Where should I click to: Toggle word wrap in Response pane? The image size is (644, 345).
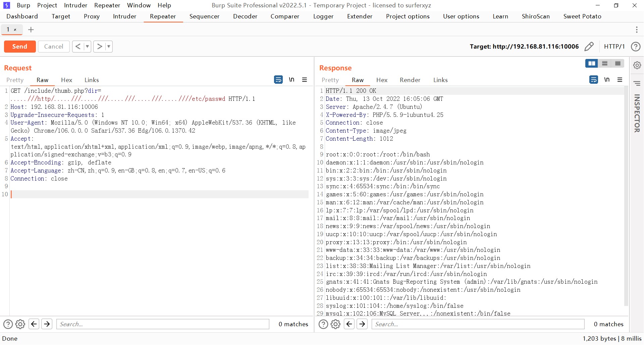[594, 80]
